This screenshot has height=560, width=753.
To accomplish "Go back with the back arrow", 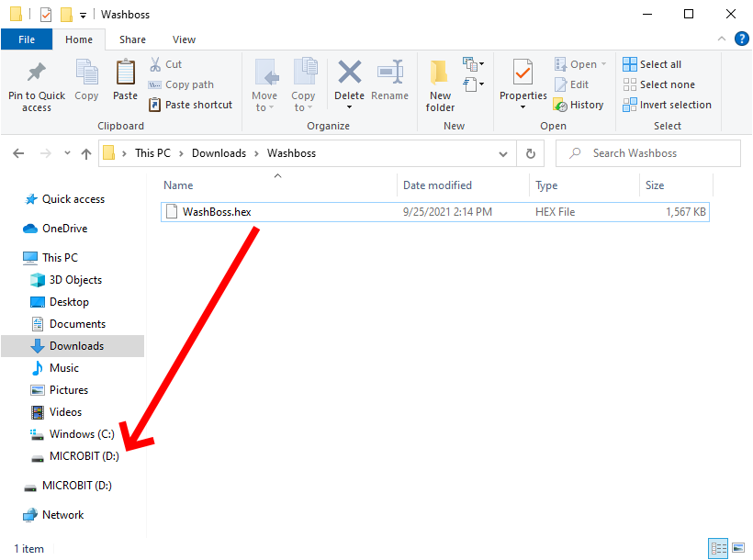I will pyautogui.click(x=18, y=153).
